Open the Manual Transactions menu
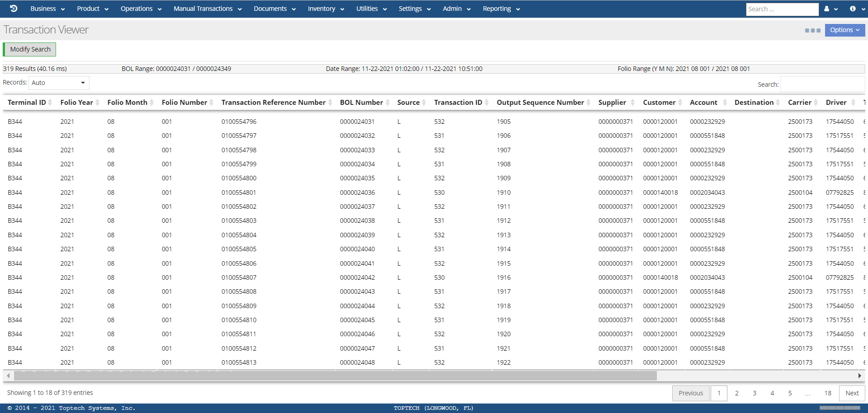This screenshot has height=413, width=868. pyautogui.click(x=208, y=9)
